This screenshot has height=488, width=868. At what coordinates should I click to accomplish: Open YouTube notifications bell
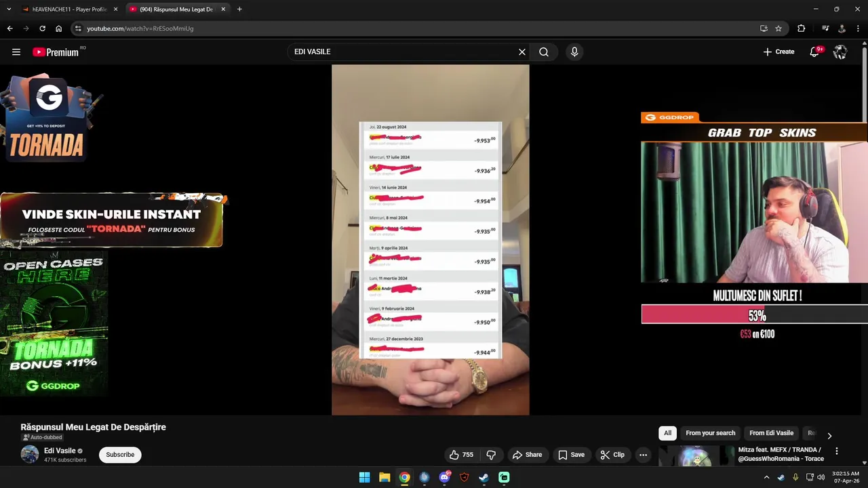pyautogui.click(x=814, y=52)
